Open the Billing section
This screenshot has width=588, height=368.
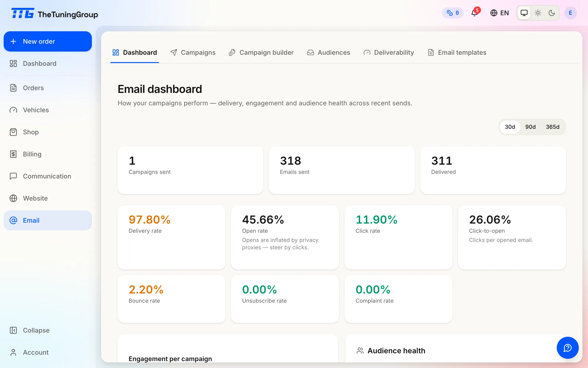point(48,154)
